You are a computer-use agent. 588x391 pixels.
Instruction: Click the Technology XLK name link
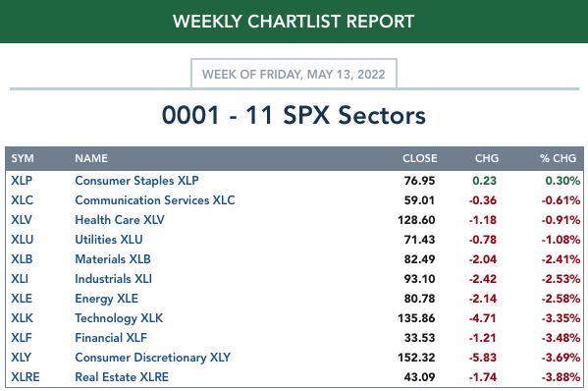coord(119,318)
